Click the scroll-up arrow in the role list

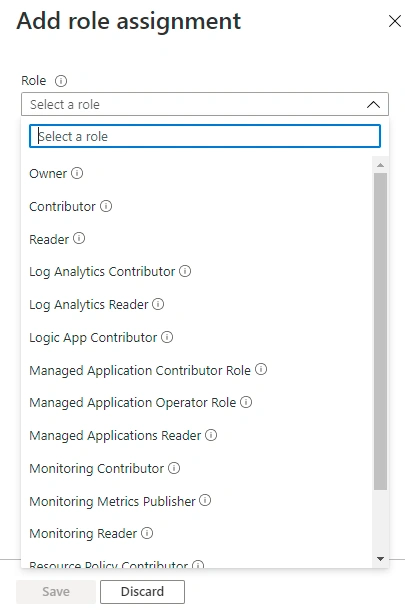pos(380,165)
